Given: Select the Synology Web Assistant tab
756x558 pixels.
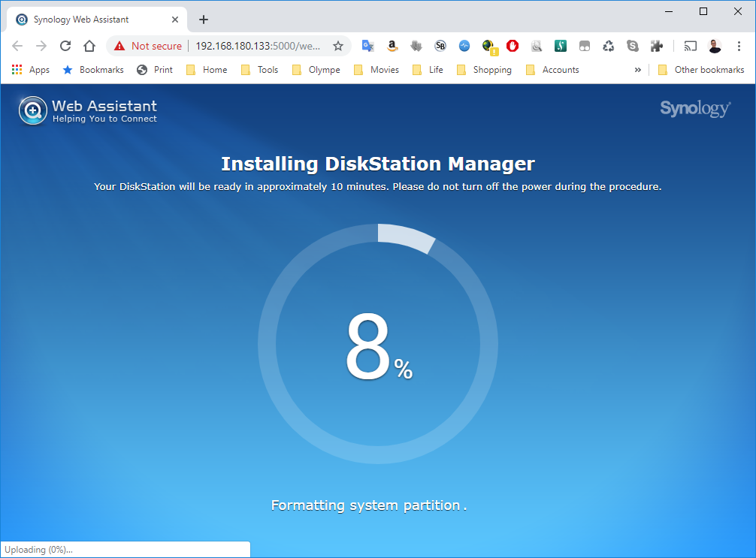Looking at the screenshot, I should point(97,20).
